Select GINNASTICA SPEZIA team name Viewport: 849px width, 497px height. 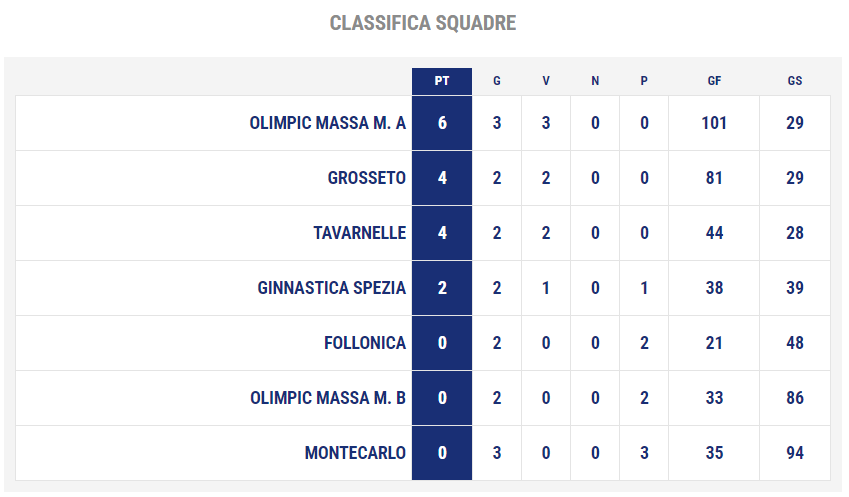point(331,288)
